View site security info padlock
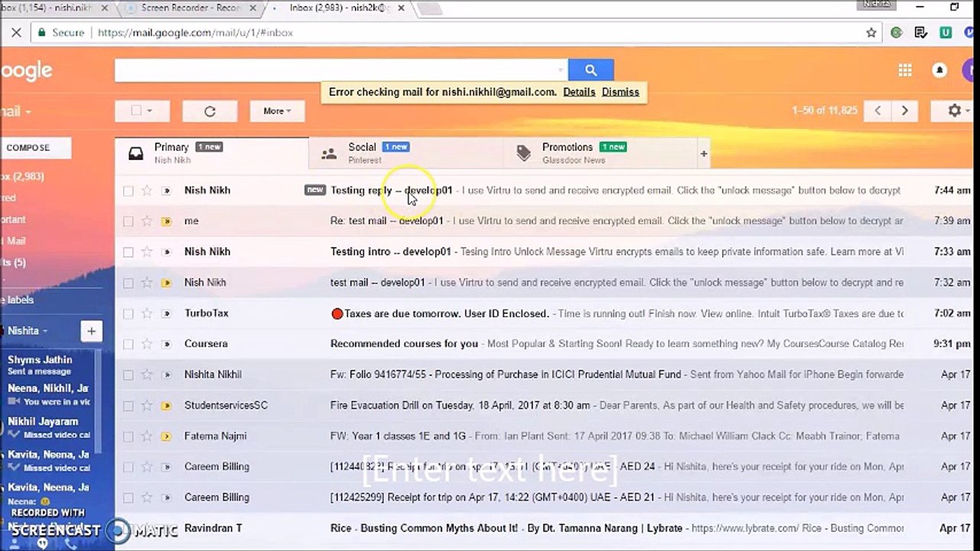Viewport: 980px width, 551px height. (x=41, y=33)
